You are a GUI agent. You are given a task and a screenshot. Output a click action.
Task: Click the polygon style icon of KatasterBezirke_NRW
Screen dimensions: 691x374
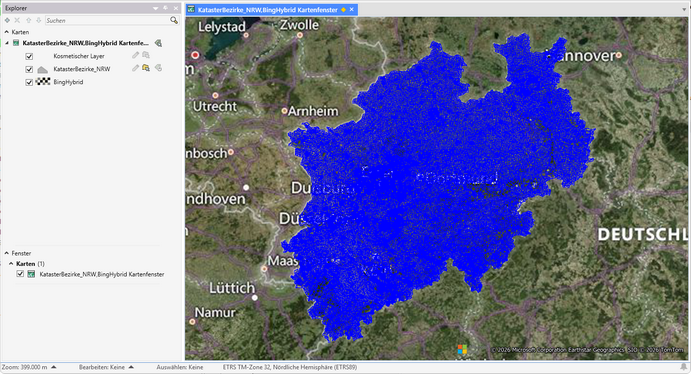(x=42, y=69)
